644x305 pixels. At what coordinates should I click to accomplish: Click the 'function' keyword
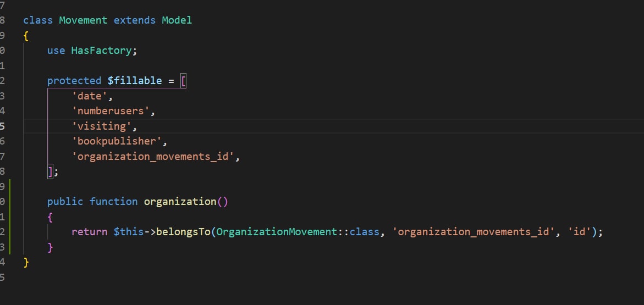(114, 202)
